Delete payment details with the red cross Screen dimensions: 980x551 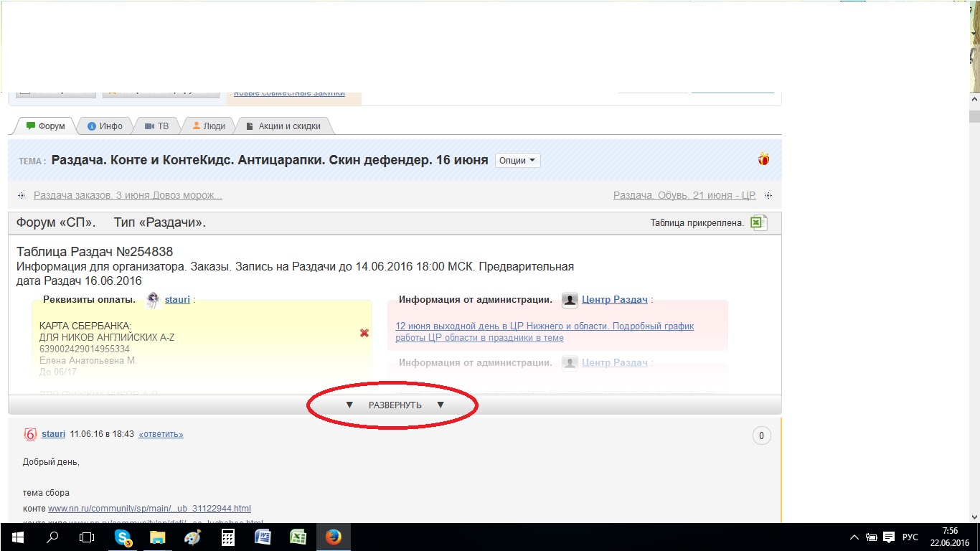click(364, 333)
